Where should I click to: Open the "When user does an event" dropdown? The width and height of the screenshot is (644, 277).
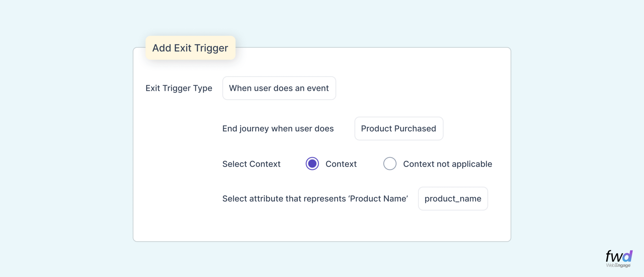[x=279, y=88]
